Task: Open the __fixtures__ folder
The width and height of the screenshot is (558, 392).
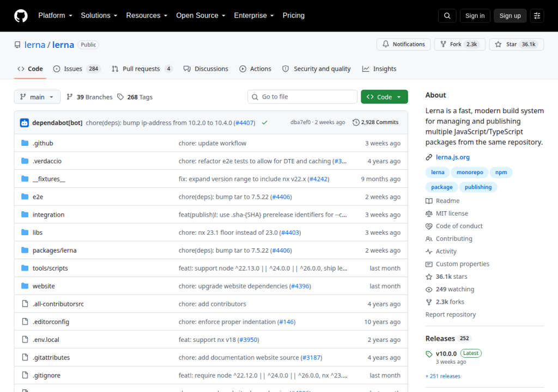Action: click(48, 179)
